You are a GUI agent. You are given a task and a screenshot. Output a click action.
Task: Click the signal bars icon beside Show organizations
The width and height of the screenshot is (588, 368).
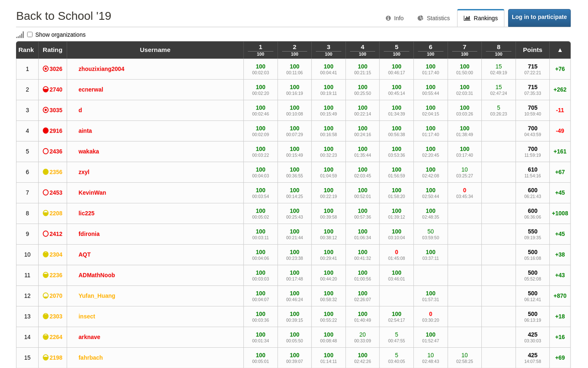coord(20,34)
